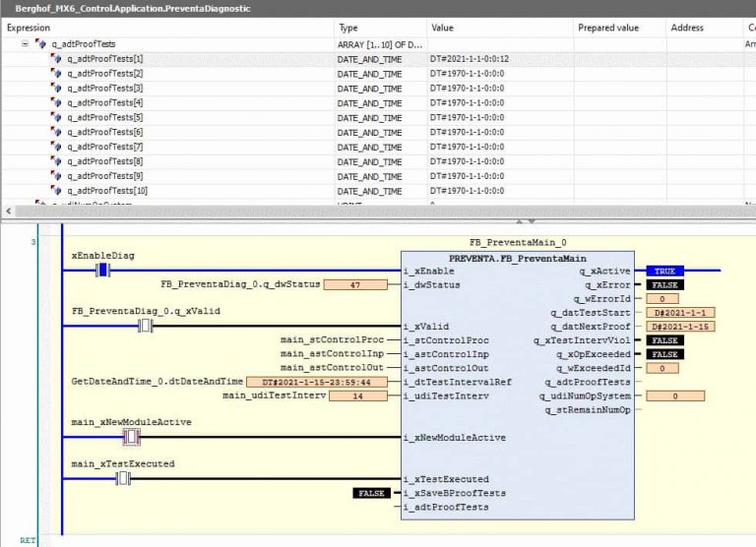Sort by the Type column header
The width and height of the screenshot is (756, 547).
[348, 28]
